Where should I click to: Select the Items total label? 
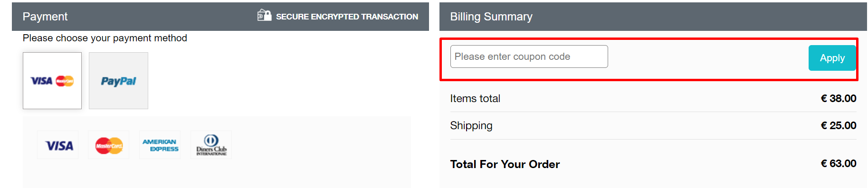point(475,98)
